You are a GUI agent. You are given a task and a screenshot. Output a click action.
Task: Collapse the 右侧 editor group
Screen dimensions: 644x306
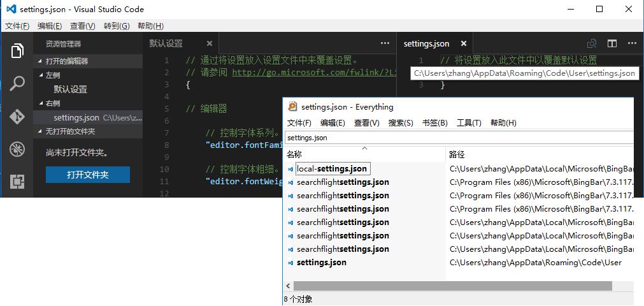tap(41, 103)
